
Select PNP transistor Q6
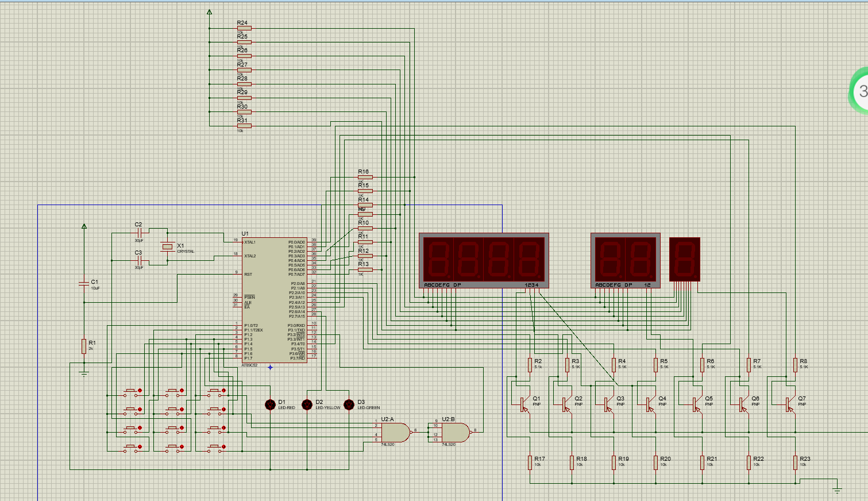pyautogui.click(x=743, y=404)
